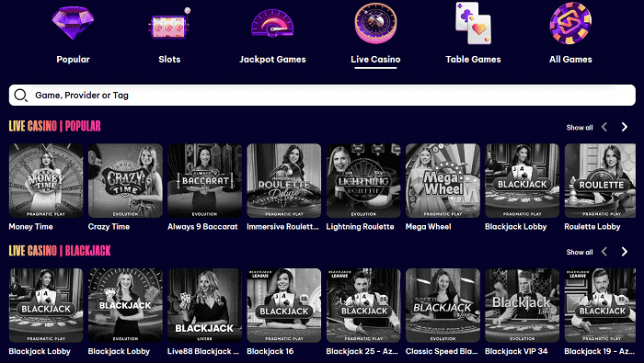The height and width of the screenshot is (363, 644).
Task: Click Live Casino | Popular heading
Action: click(x=54, y=126)
